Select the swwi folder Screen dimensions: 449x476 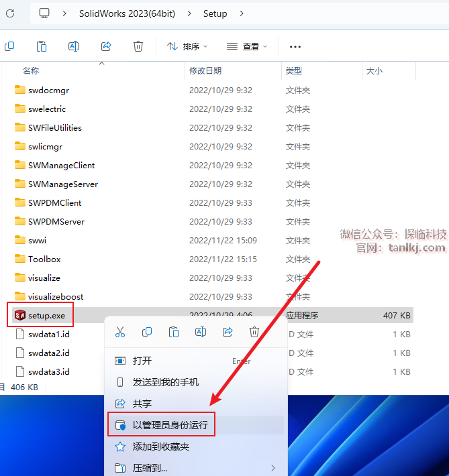tap(37, 241)
